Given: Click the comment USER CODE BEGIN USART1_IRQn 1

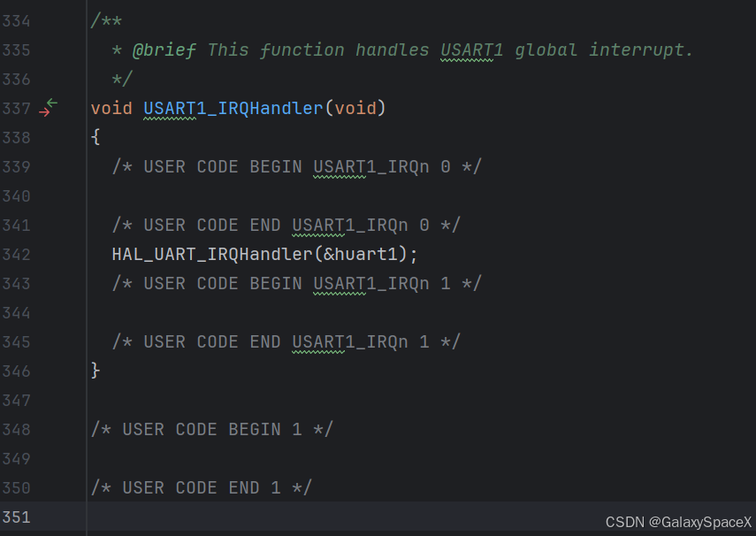Looking at the screenshot, I should click(x=296, y=284).
